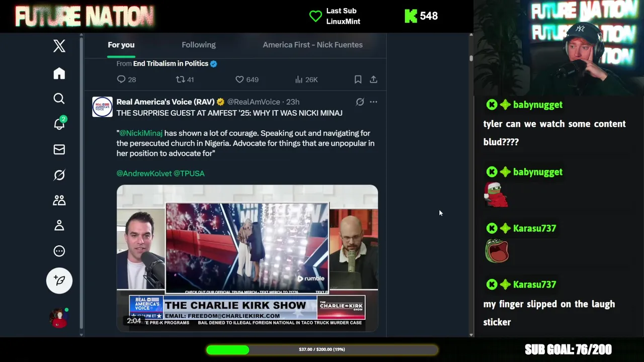Image resolution: width=644 pixels, height=362 pixels.
Task: Open account avatar at sidebar bottom
Action: [x=58, y=318]
